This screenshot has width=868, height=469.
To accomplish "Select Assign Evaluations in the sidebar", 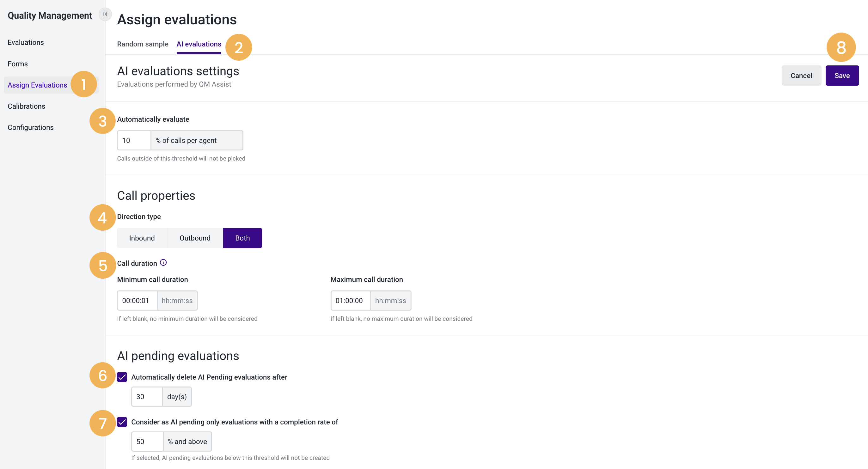I will 37,85.
